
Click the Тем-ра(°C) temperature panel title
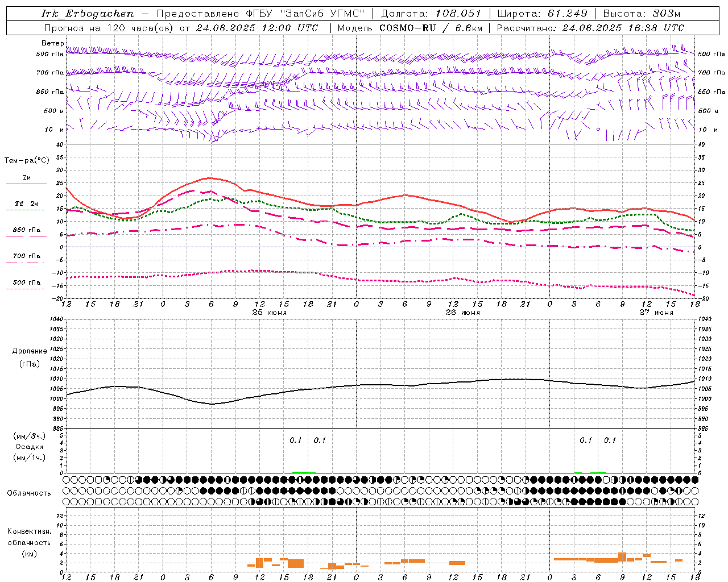coord(27,161)
